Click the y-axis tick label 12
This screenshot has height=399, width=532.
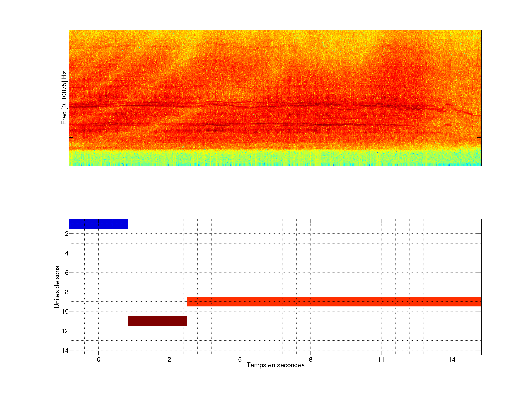[65, 331]
